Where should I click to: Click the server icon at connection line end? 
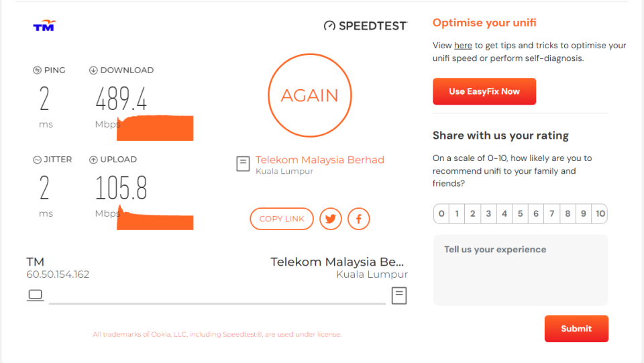click(399, 296)
